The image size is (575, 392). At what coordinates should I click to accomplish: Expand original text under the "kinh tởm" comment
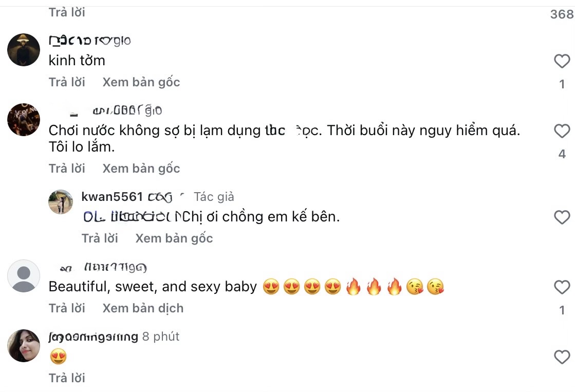tap(140, 82)
